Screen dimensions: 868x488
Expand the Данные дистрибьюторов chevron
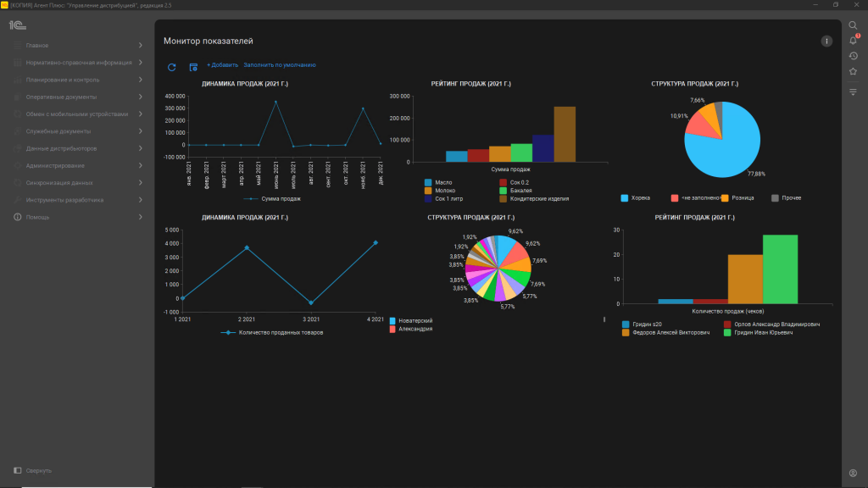(141, 148)
